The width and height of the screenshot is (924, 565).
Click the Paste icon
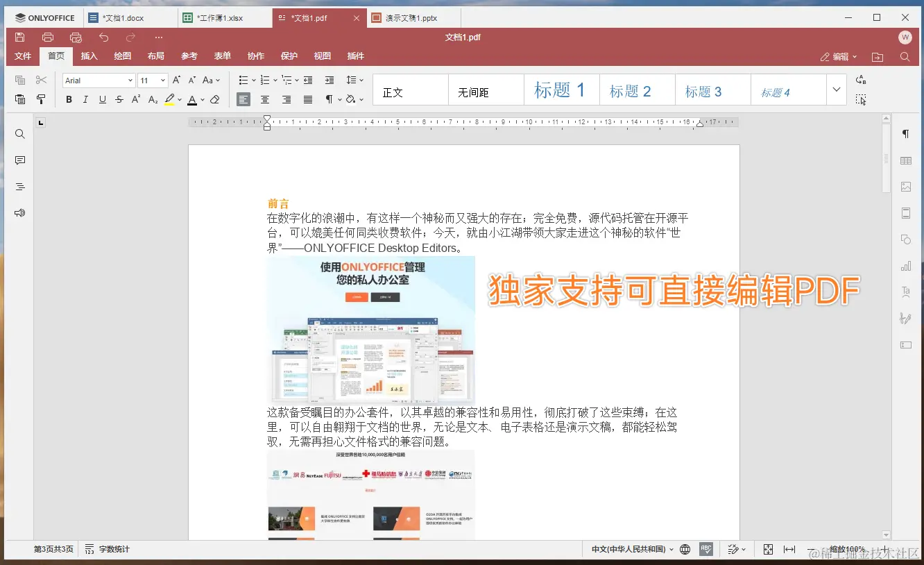tap(20, 99)
